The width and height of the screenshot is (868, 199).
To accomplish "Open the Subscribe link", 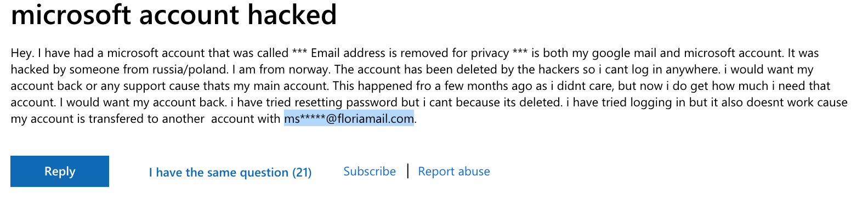I will [370, 172].
